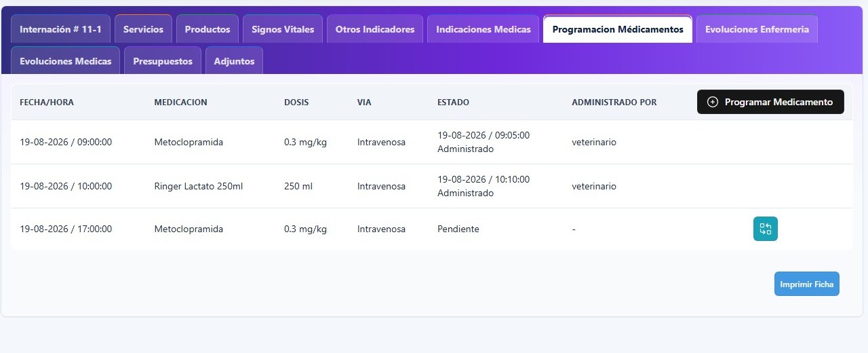868x353 pixels.
Task: Open the Adjuntos tab
Action: [x=234, y=60]
